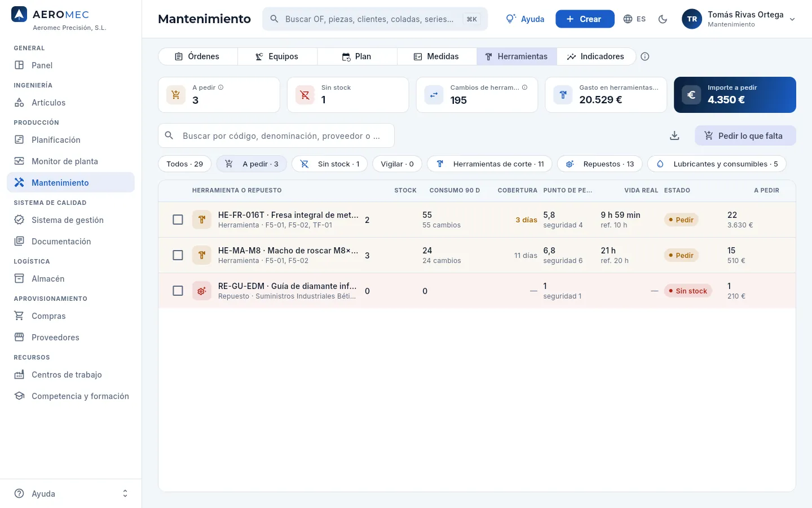
Task: Switch to the Órdenes tab
Action: coord(198,56)
